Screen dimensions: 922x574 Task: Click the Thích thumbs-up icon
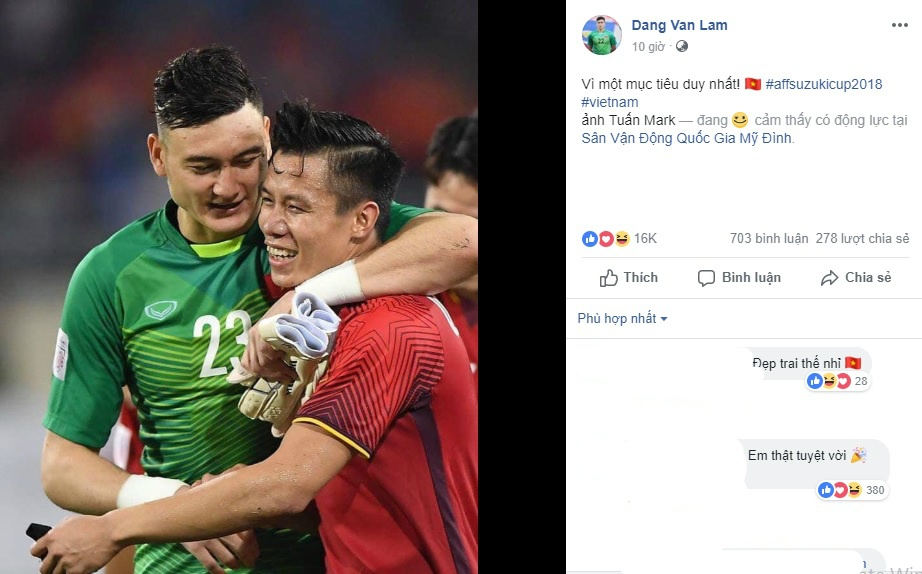(x=609, y=278)
